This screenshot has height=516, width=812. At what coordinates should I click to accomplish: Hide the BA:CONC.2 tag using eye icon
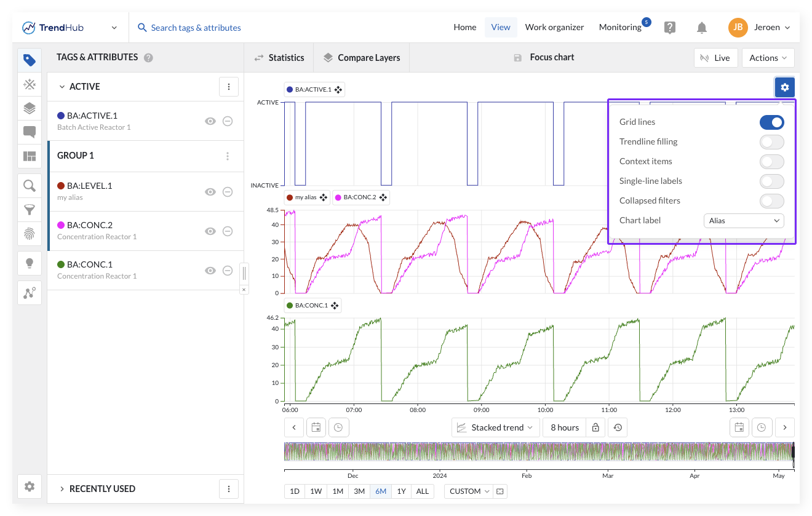(x=210, y=231)
